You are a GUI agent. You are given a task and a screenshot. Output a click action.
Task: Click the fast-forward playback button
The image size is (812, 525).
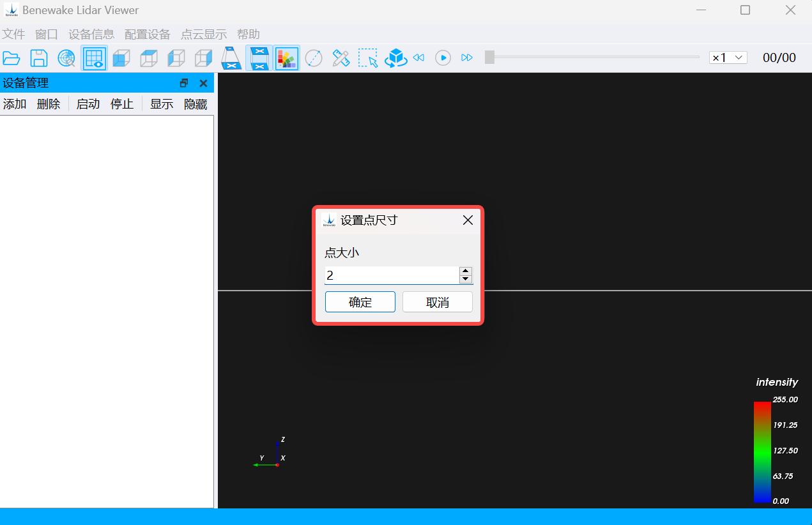coord(467,57)
